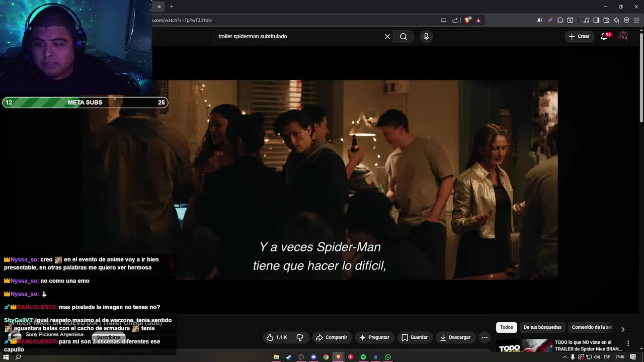Open TODO lo que NO viste video title

click(589, 345)
